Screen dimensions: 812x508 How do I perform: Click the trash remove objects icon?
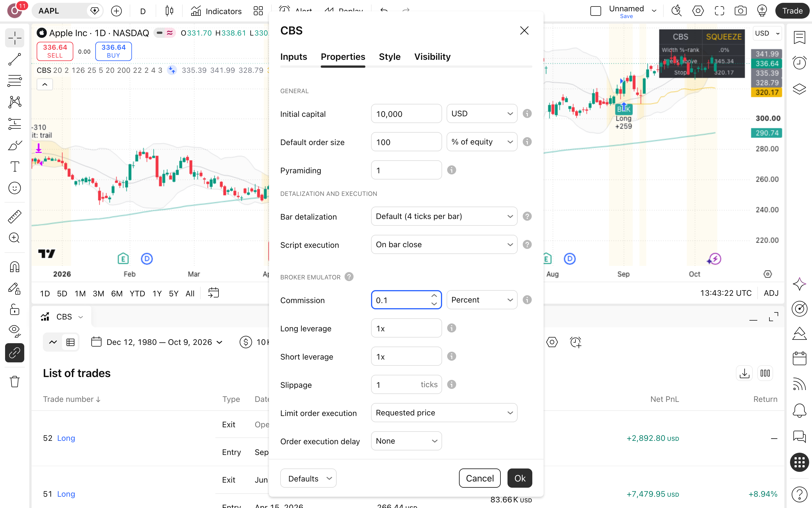pos(14,382)
